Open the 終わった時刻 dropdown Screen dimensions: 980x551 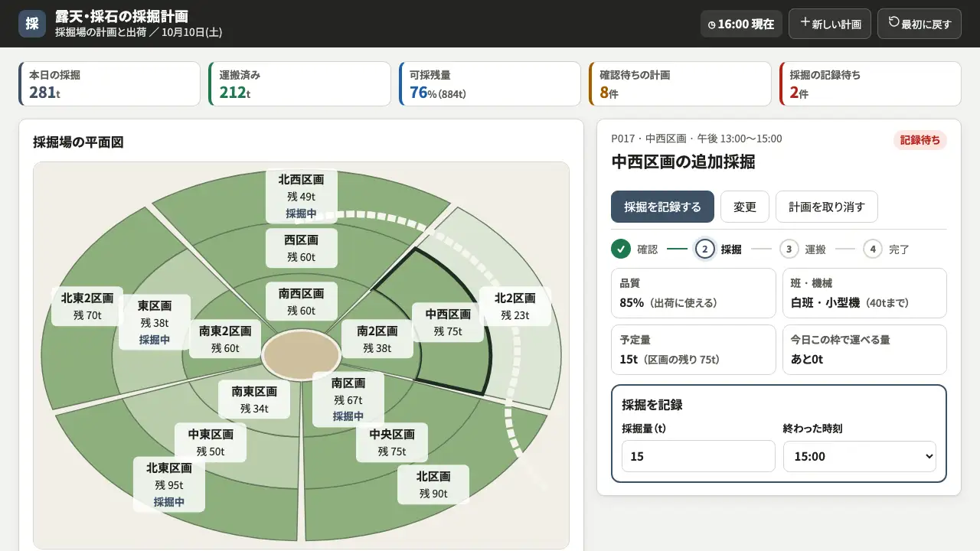pyautogui.click(x=860, y=456)
